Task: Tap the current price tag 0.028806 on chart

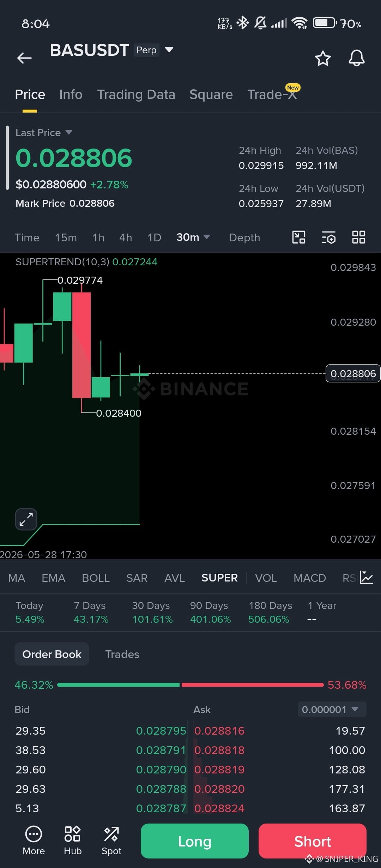Action: [x=353, y=373]
